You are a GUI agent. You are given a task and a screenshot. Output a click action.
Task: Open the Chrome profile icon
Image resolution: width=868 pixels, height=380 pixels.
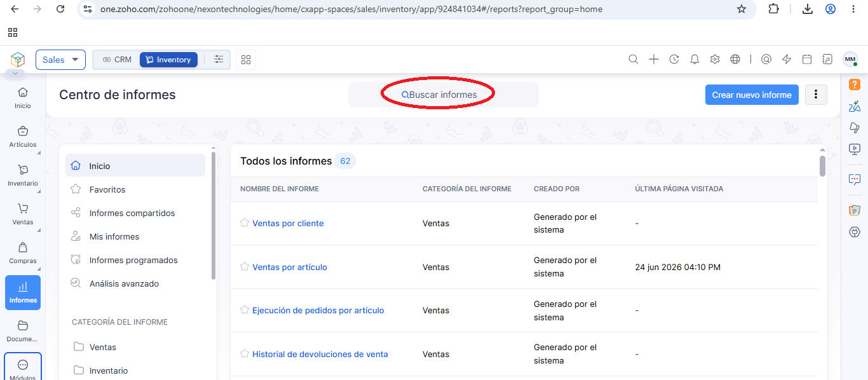pos(831,9)
